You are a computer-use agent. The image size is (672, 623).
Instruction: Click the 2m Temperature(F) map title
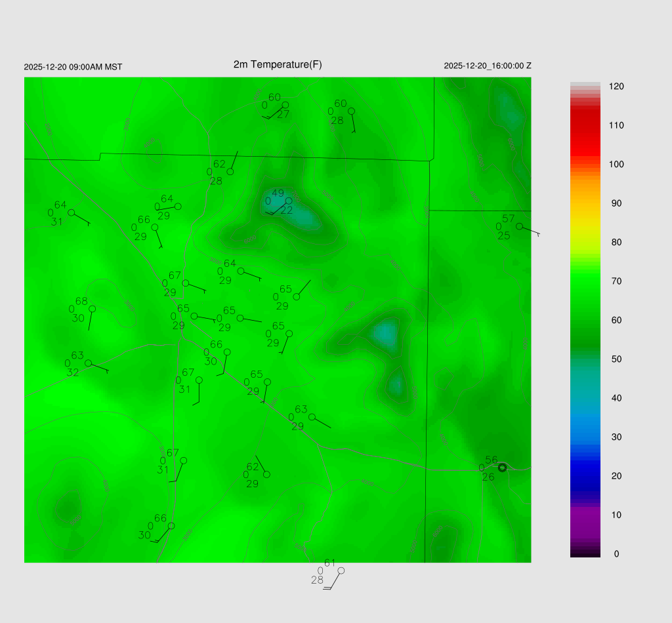point(278,64)
